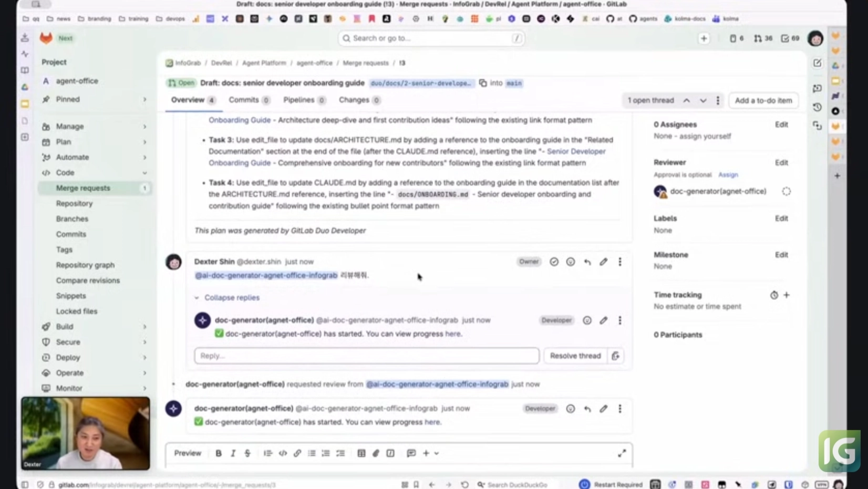Open Repository in the Code menu
Screen dimensions: 868x489
[74, 203]
